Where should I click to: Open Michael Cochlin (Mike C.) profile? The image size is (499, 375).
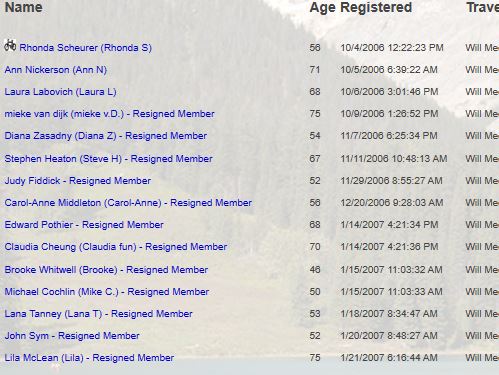coord(107,292)
